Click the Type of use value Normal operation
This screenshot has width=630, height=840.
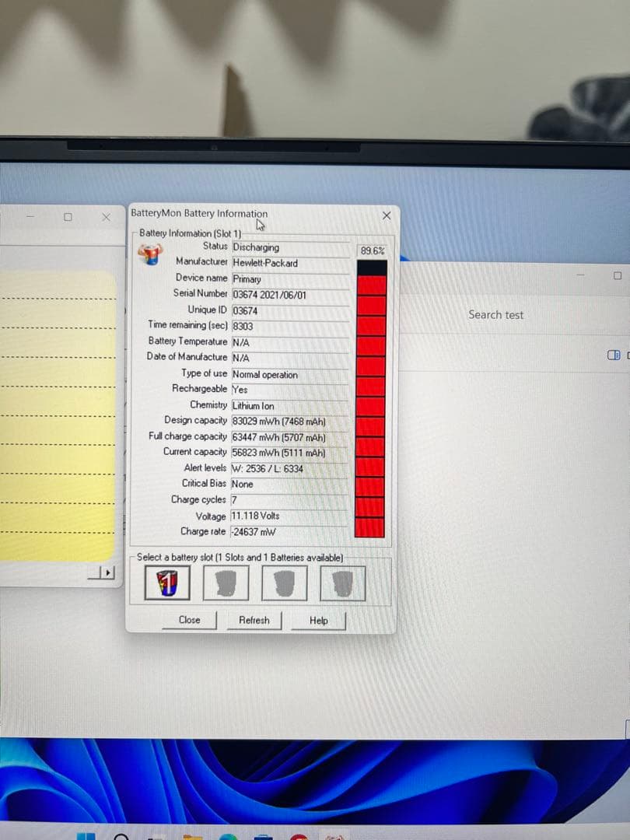[x=290, y=374]
